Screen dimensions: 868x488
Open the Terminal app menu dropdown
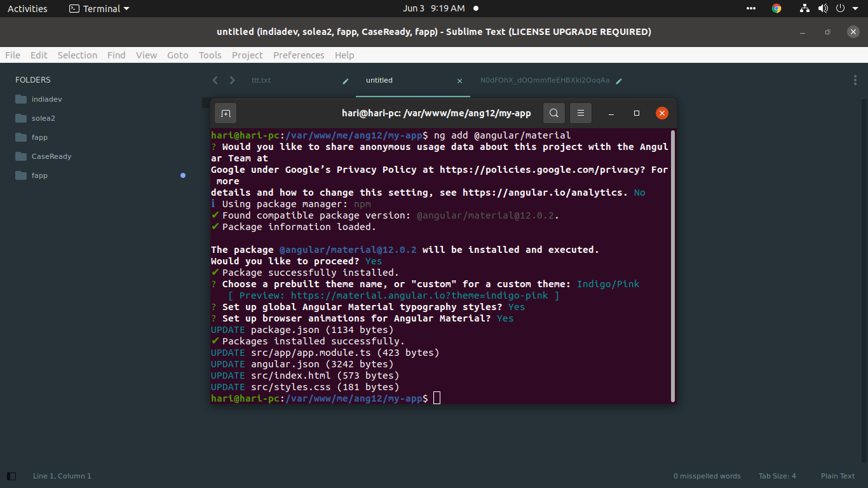99,8
